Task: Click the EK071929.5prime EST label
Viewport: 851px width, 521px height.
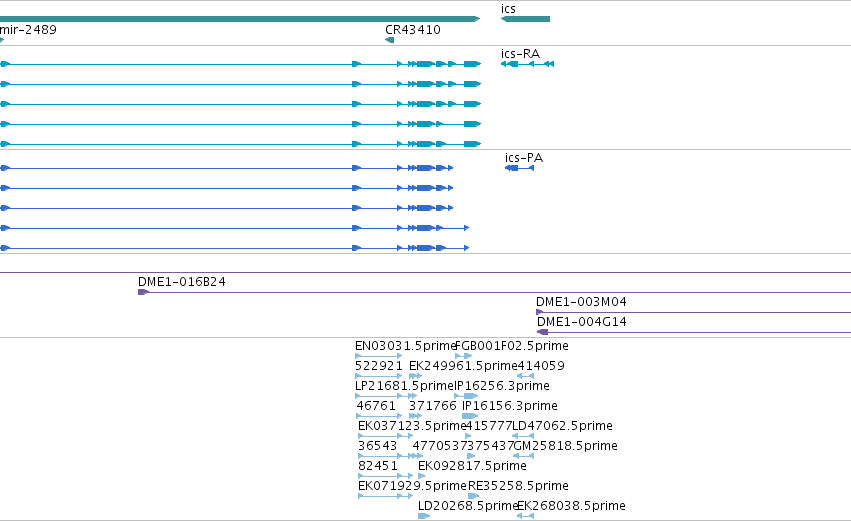Action: (x=412, y=486)
